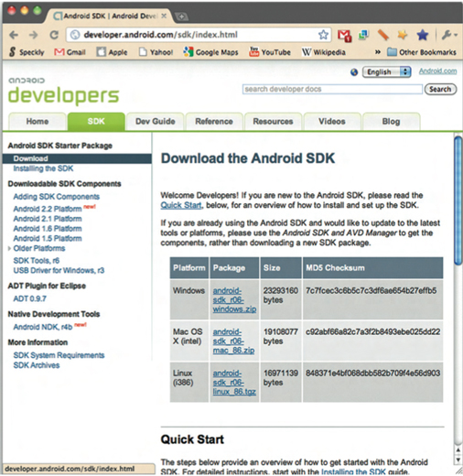Follow the Android.com link
Image resolution: width=463 pixels, height=476 pixels.
click(437, 71)
